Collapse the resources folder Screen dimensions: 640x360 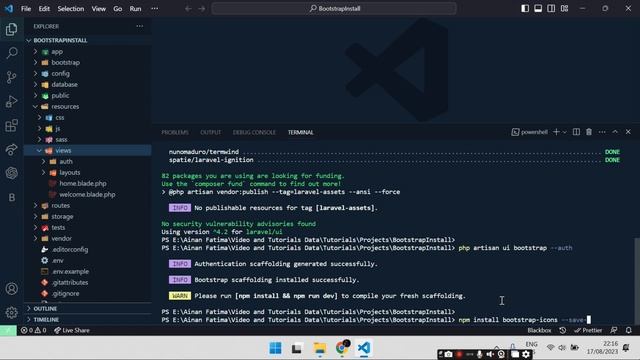pyautogui.click(x=88, y=107)
